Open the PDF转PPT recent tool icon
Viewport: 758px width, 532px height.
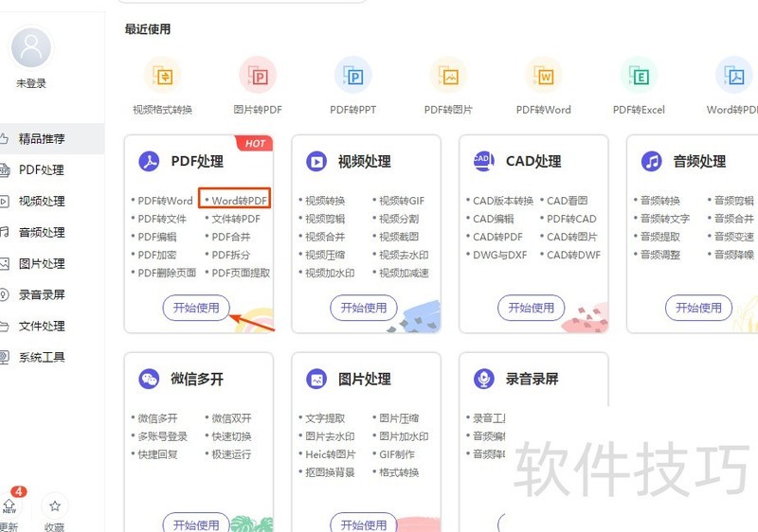coord(352,76)
